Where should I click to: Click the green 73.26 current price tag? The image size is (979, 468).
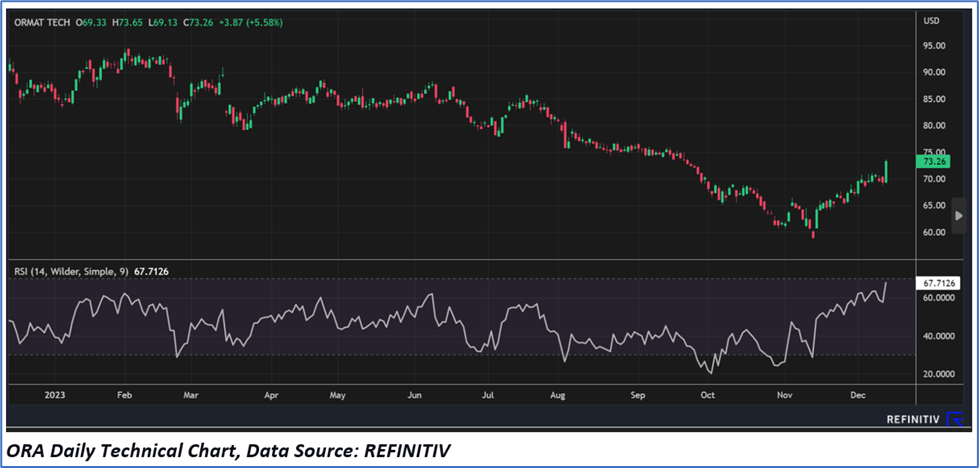[x=932, y=161]
